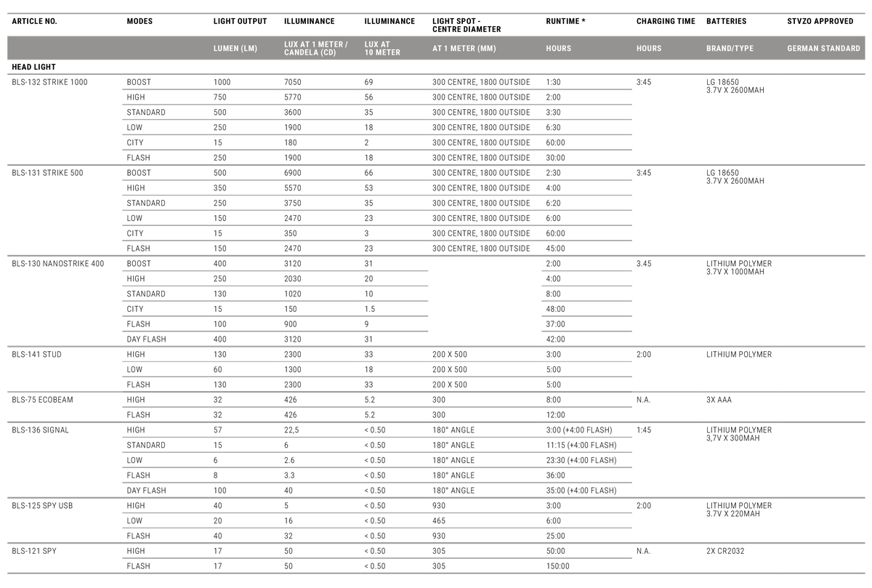Click the BATTERIES column header
Image resolution: width=872 pixels, height=588 pixels.
coord(726,22)
